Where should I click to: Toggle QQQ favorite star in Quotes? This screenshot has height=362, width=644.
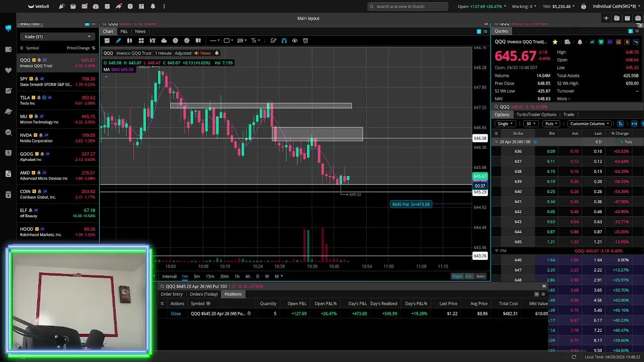click(x=555, y=42)
